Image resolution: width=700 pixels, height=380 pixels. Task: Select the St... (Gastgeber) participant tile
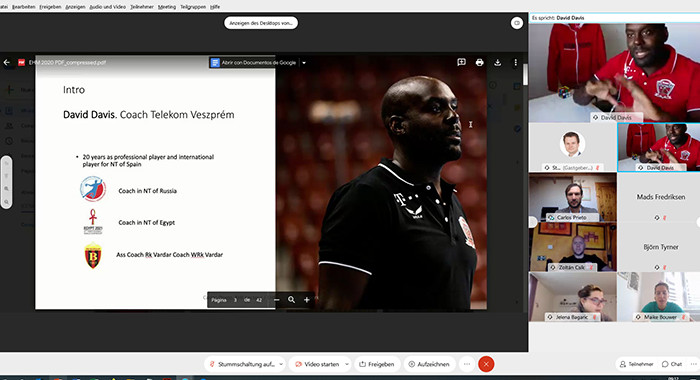tap(573, 148)
